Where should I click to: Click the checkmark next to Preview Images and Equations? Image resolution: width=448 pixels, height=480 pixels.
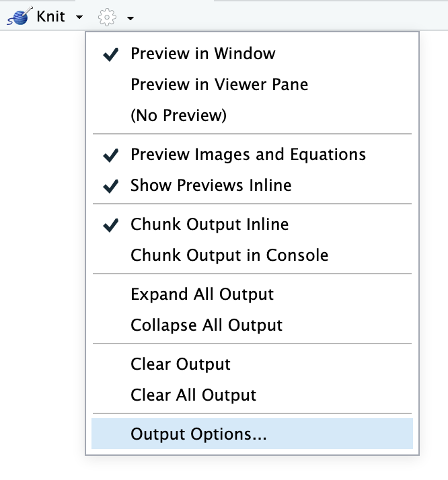(111, 156)
